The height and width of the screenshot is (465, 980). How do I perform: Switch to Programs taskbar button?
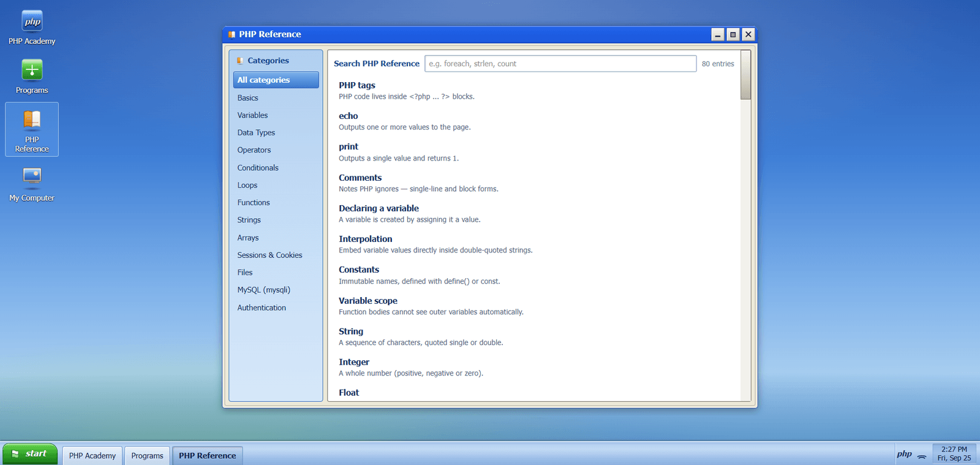pyautogui.click(x=147, y=455)
